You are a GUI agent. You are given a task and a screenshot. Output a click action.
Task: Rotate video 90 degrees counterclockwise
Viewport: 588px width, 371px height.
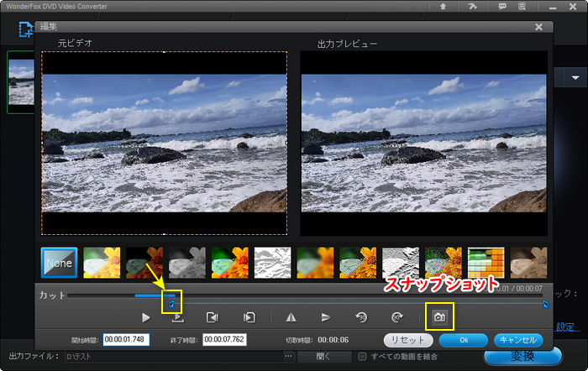pyautogui.click(x=361, y=318)
